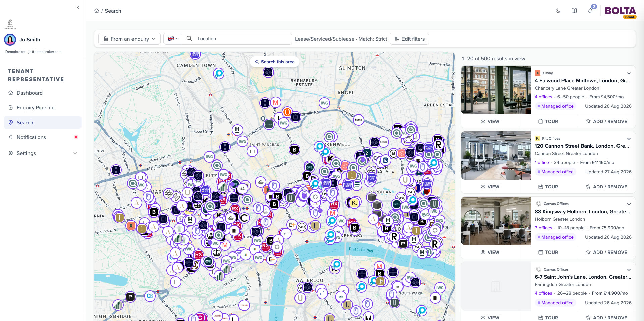
Task: Book a tour for 88 Kingsway
Action: (x=548, y=252)
